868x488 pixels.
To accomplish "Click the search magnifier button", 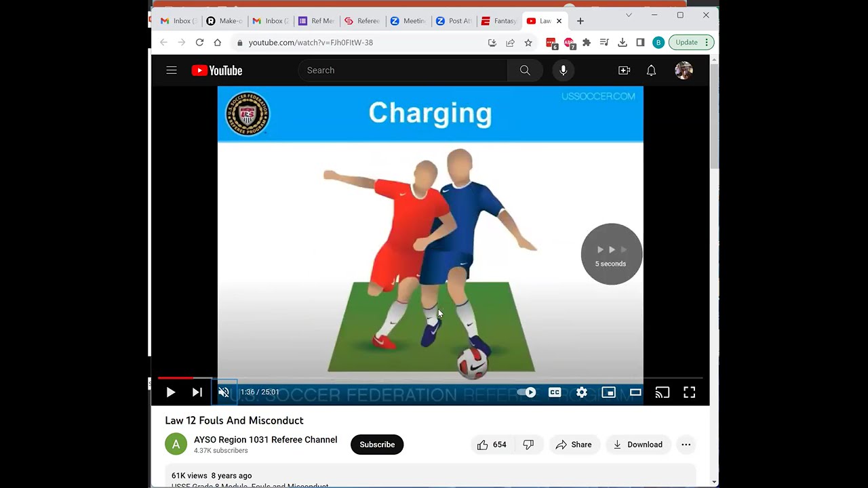I will tap(525, 70).
